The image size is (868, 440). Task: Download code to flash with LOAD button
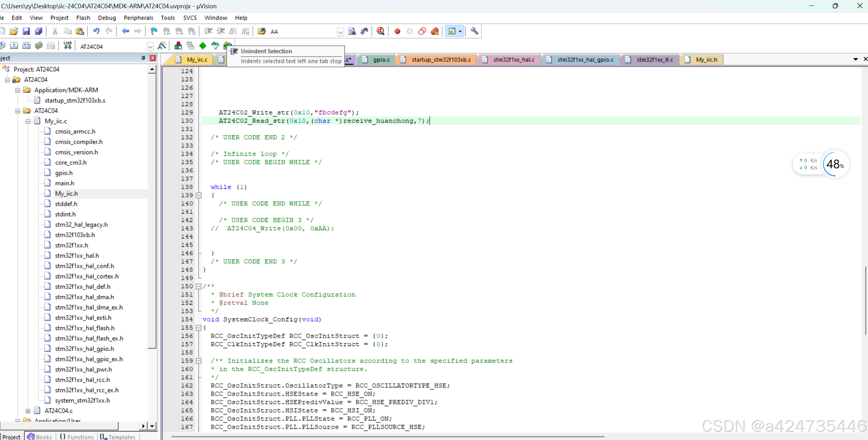tap(68, 45)
